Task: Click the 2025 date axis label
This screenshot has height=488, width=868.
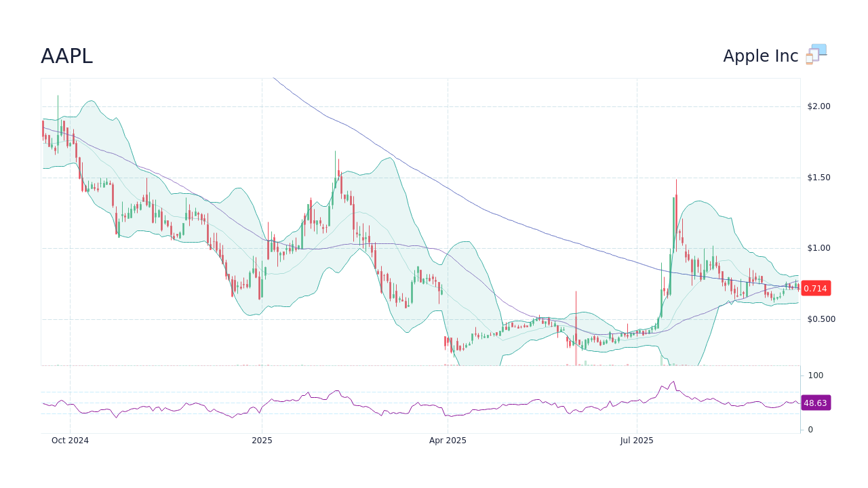Action: click(262, 440)
